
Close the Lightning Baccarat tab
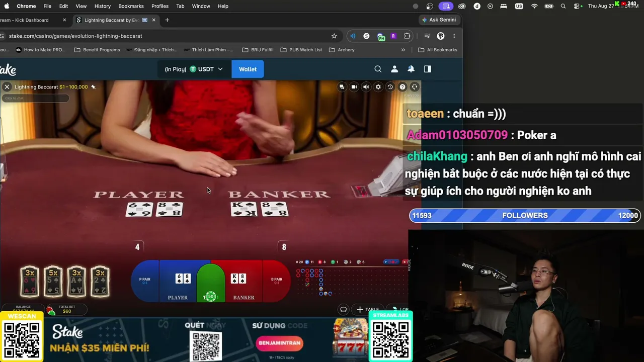[x=154, y=20]
